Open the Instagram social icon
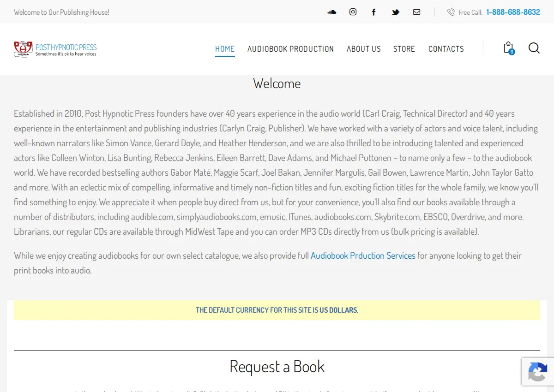 (353, 12)
